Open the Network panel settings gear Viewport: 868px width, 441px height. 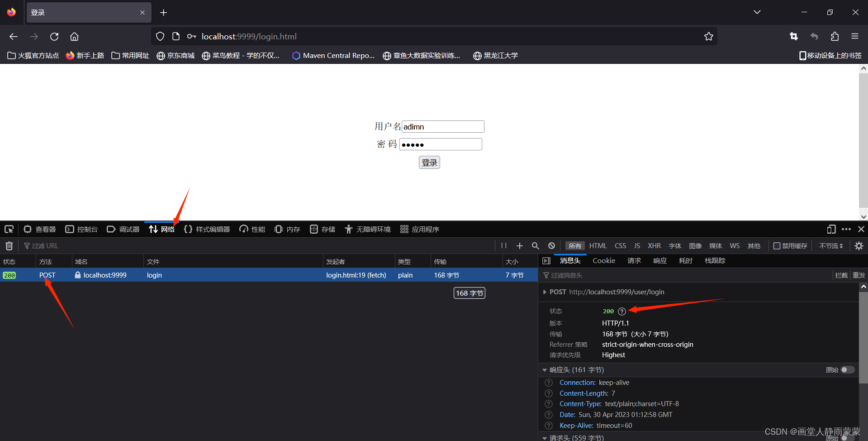coord(859,245)
